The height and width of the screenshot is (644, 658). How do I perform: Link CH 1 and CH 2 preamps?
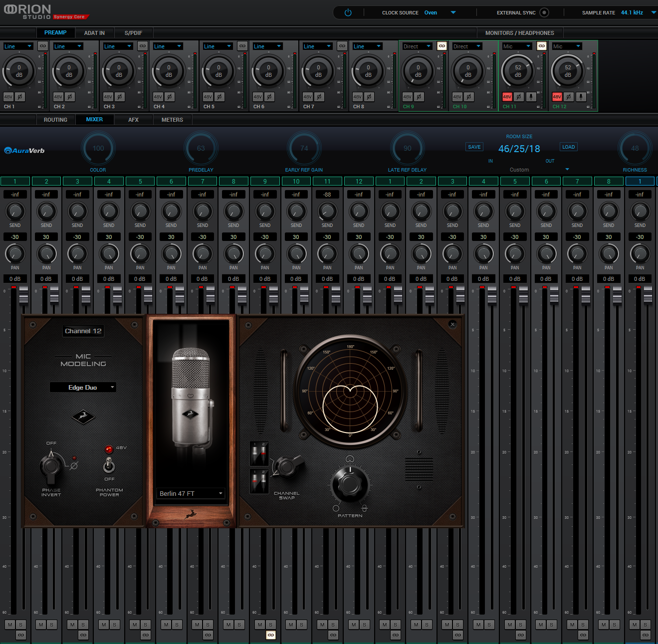click(42, 46)
